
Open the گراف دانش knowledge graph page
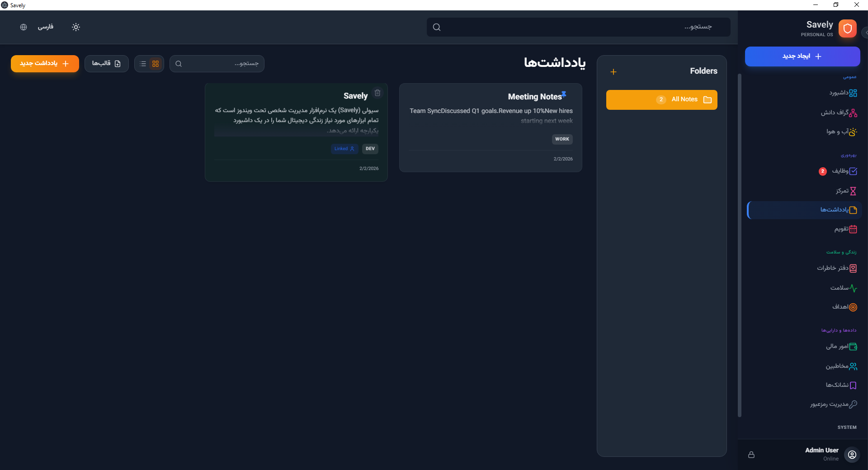[x=839, y=113]
